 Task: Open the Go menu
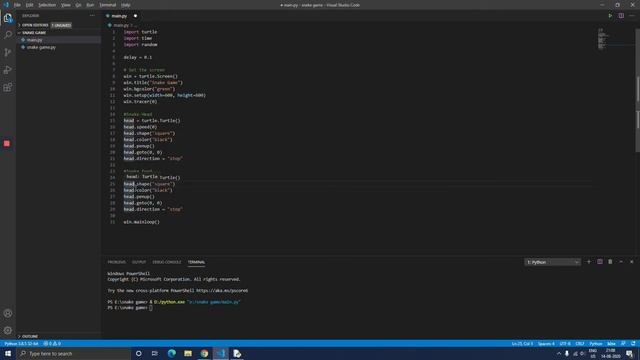[78, 5]
